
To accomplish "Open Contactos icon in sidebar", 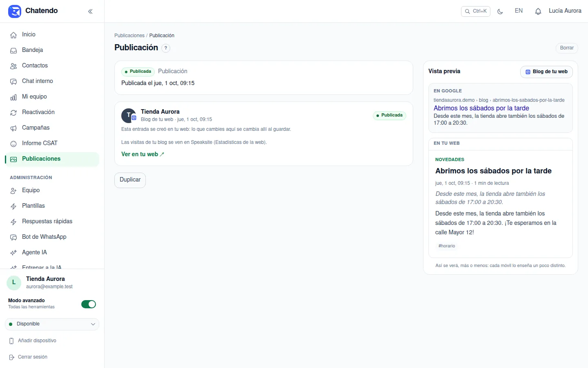I will [13, 66].
